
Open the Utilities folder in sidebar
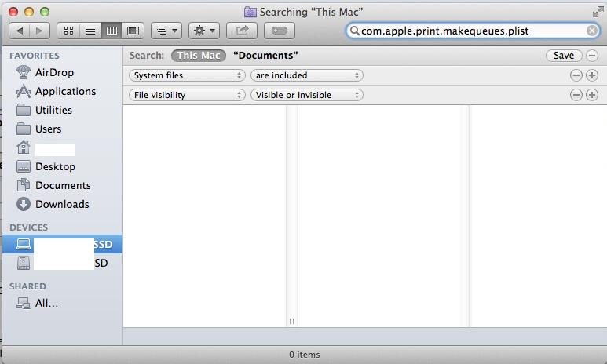tap(44, 111)
